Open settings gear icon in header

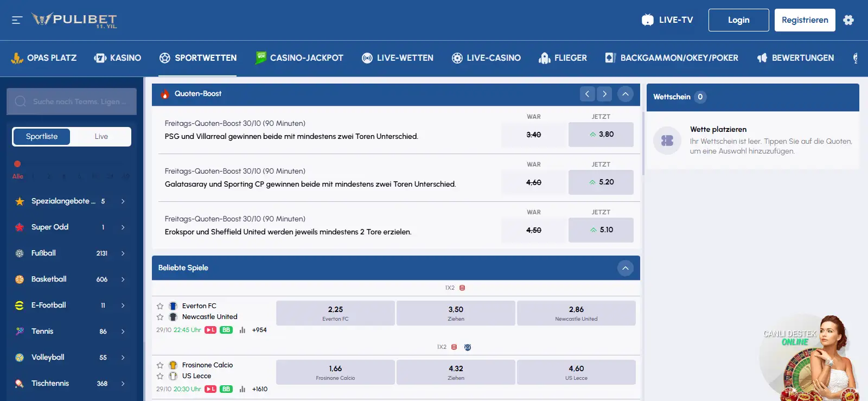pos(848,20)
